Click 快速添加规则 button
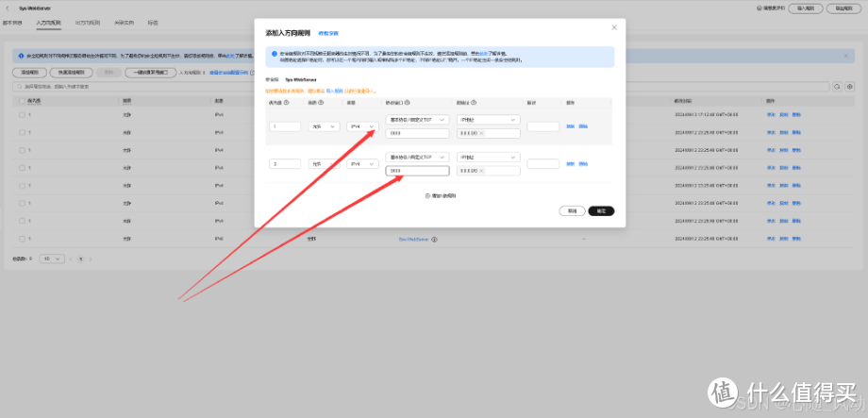Screen dimensions: 868x418 pyautogui.click(x=71, y=73)
